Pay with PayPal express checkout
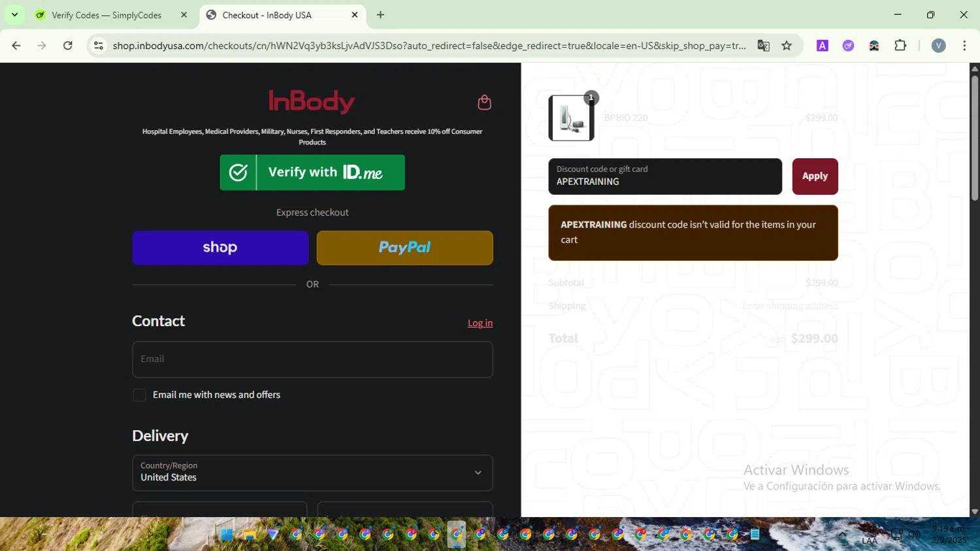 pyautogui.click(x=405, y=248)
